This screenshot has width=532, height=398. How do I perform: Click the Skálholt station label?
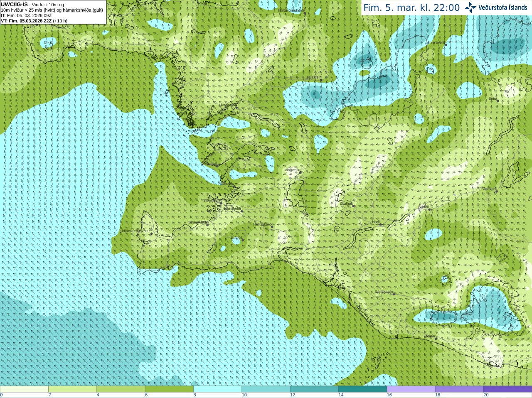point(346,204)
